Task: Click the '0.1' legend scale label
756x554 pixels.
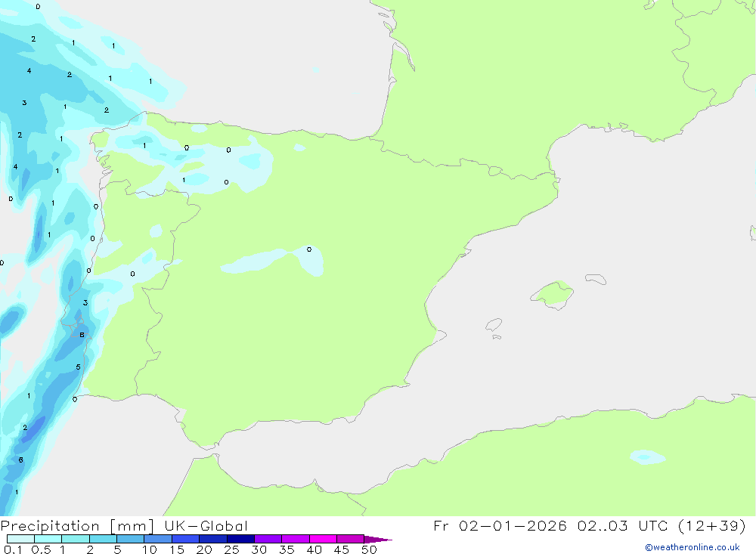Action: (x=13, y=549)
